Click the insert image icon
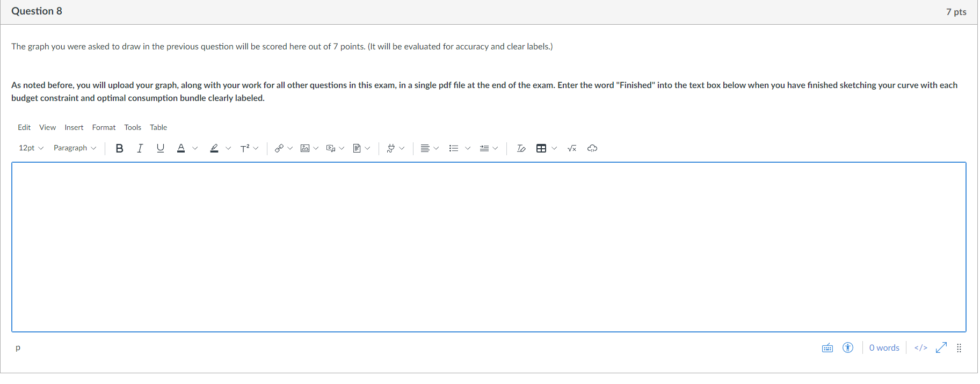This screenshot has height=384, width=980. coord(305,148)
